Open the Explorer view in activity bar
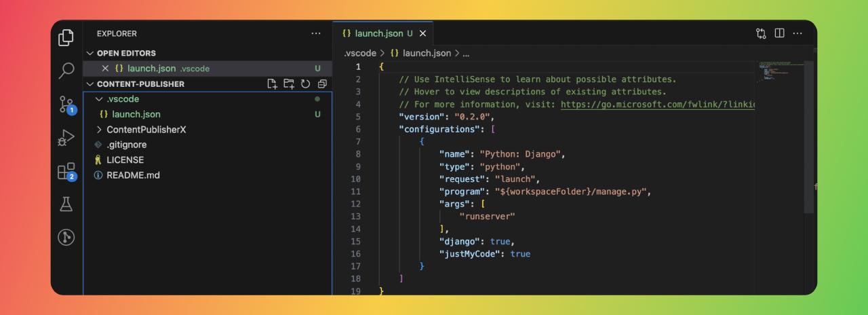Image resolution: width=868 pixels, height=315 pixels. [x=66, y=37]
